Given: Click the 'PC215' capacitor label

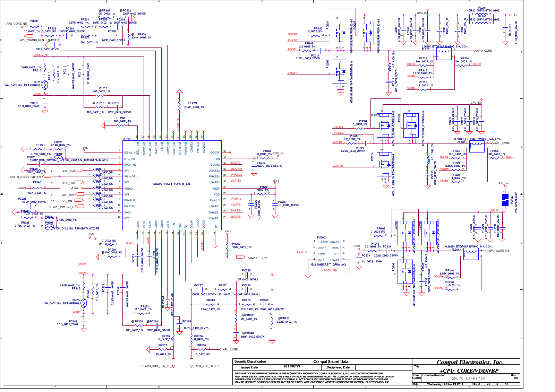Looking at the screenshot, I should [x=34, y=103].
